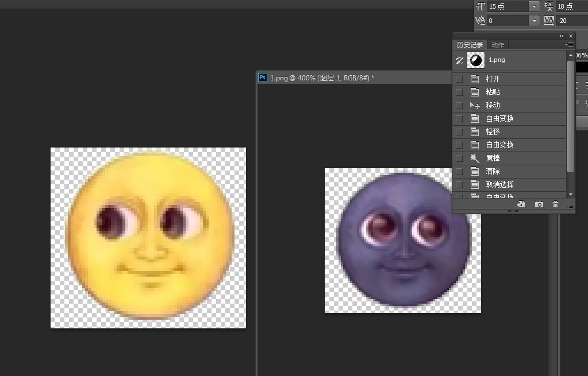Collapse History panel with double-arrow icon
The image size is (588, 376).
coord(562,36)
